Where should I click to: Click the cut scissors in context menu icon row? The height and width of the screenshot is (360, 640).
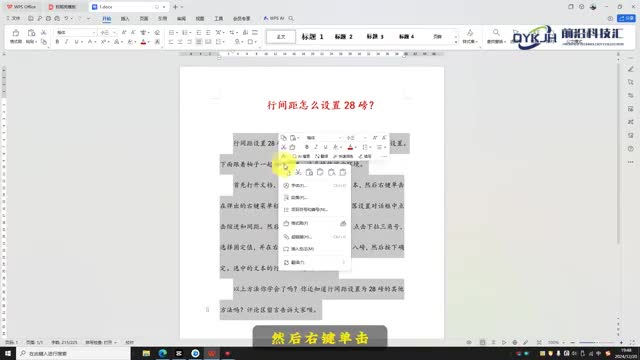pos(298,172)
